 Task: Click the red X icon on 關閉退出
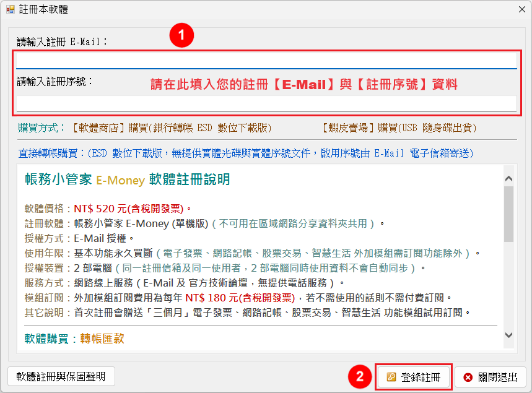(468, 377)
